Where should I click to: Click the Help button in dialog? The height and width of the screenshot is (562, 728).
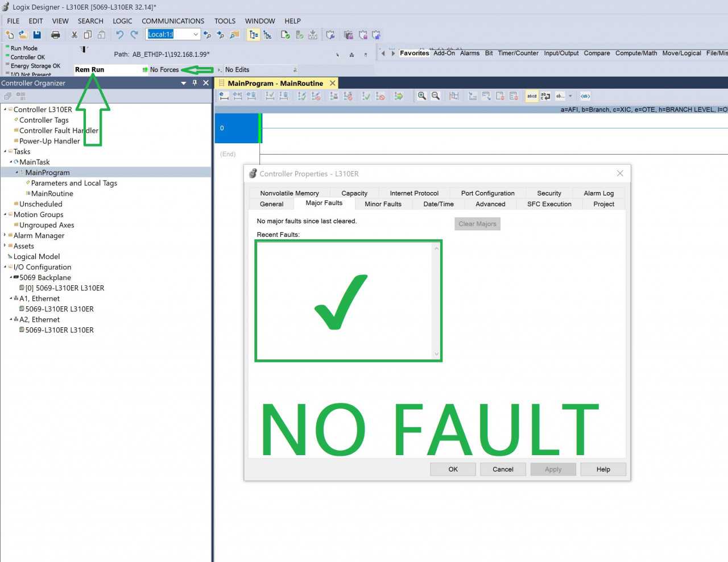(603, 469)
